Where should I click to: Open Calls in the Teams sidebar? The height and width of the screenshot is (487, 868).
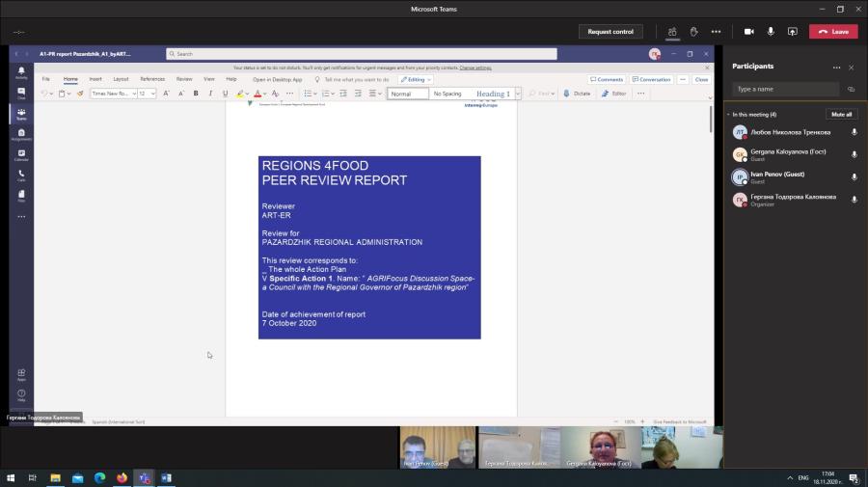(x=21, y=176)
